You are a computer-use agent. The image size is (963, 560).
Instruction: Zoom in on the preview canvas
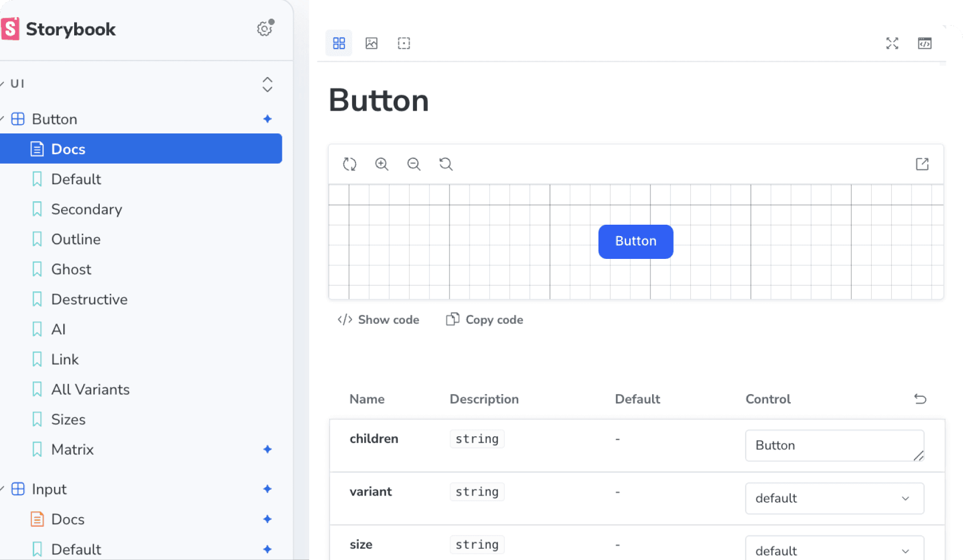point(382,164)
